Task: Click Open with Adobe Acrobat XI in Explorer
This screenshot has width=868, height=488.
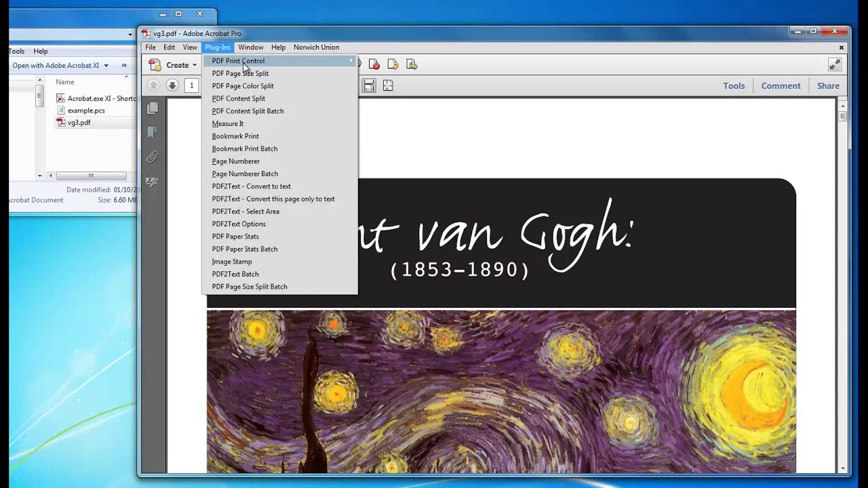Action: [x=56, y=66]
